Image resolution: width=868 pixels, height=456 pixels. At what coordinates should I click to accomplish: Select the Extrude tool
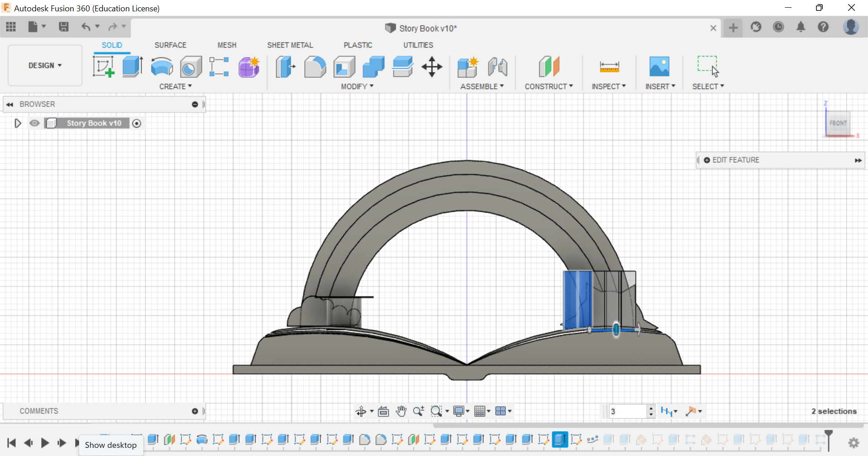[x=132, y=67]
